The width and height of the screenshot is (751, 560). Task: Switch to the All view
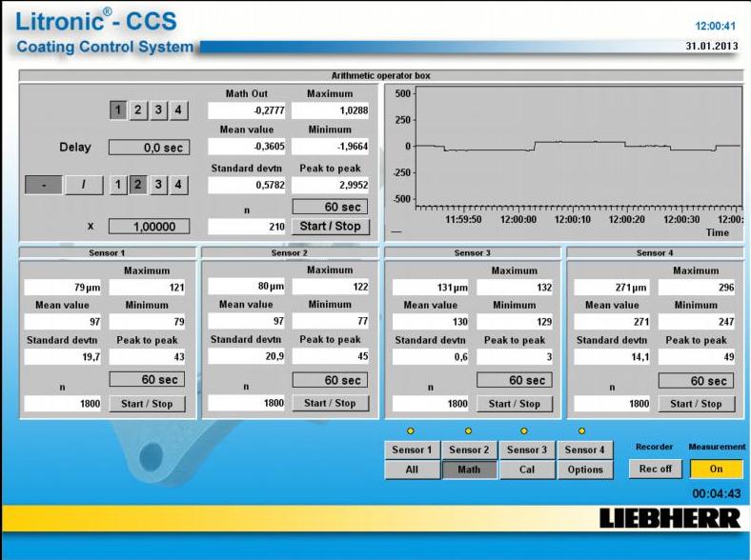[412, 470]
